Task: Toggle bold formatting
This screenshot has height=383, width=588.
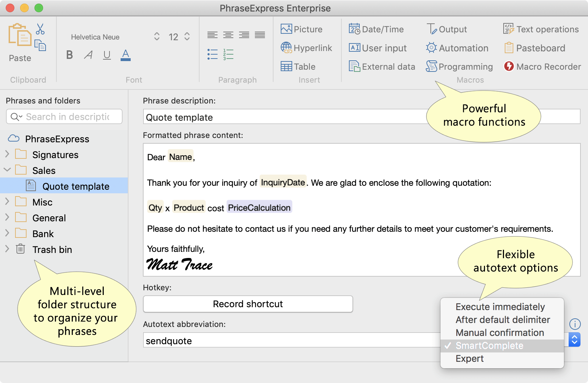Action: (x=70, y=55)
